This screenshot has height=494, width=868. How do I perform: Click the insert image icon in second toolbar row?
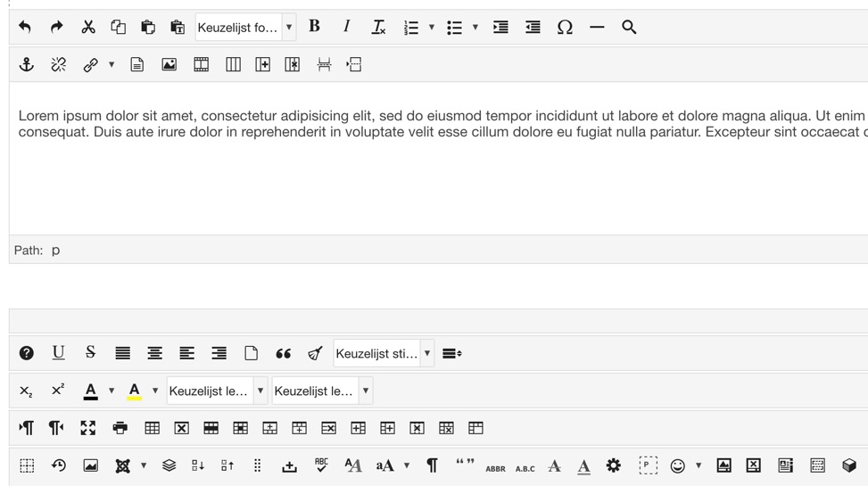pyautogui.click(x=169, y=65)
